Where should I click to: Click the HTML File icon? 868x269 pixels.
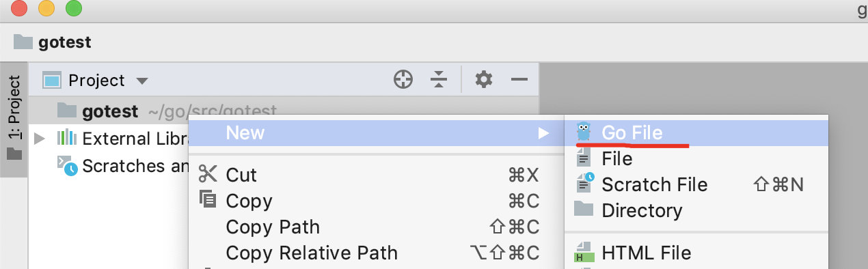pyautogui.click(x=583, y=253)
